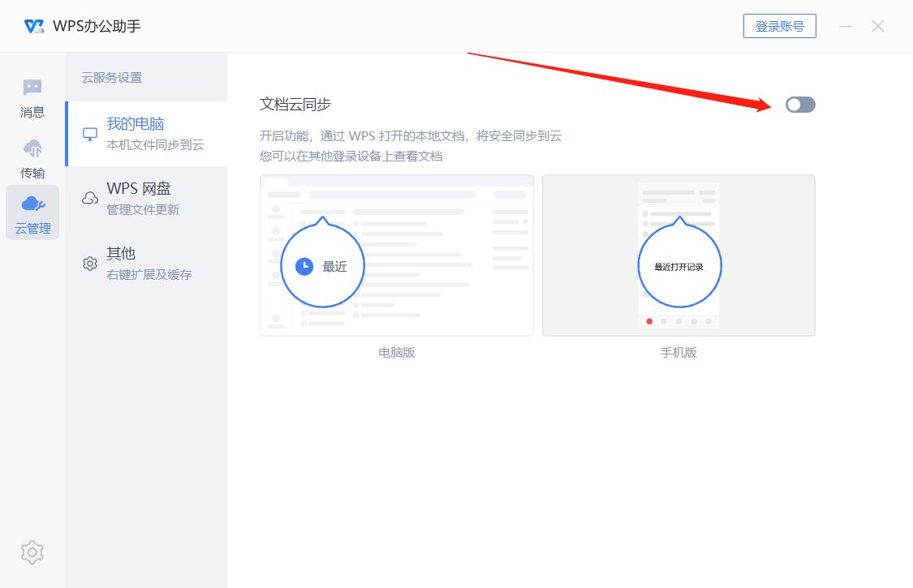Select the WPS 网盘 tab

(147, 199)
